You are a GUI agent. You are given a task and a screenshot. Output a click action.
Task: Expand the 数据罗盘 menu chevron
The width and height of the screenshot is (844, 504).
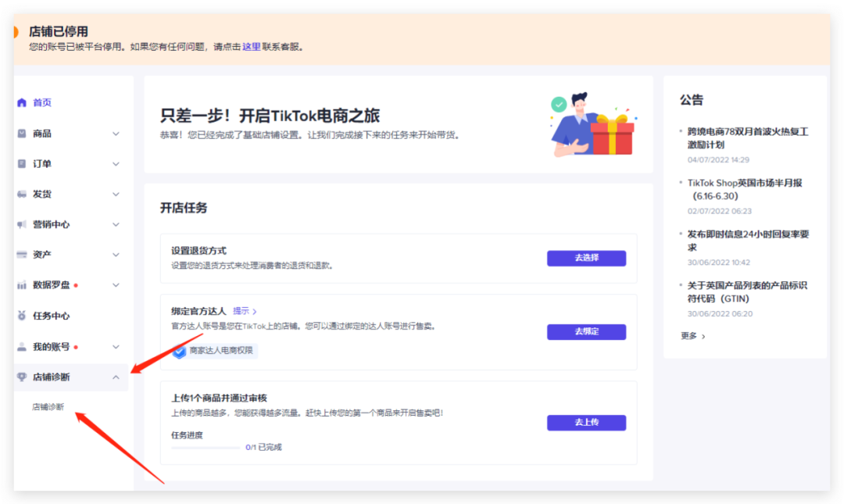pos(116,285)
